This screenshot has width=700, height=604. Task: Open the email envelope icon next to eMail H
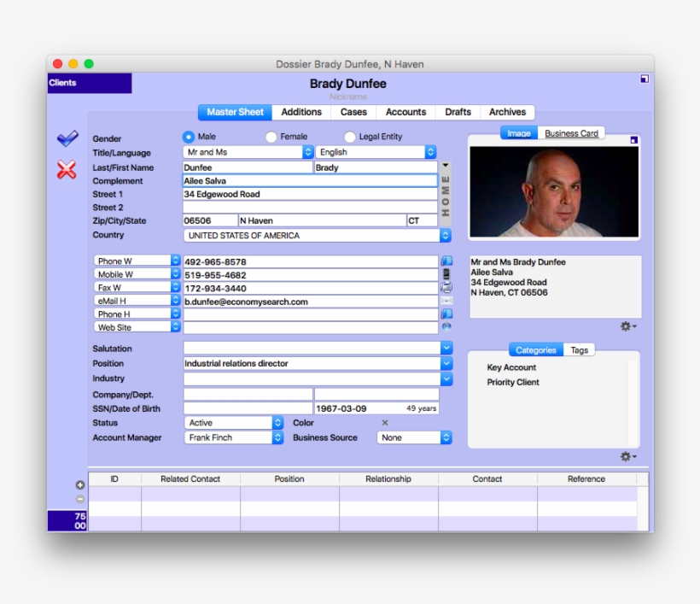click(x=446, y=300)
